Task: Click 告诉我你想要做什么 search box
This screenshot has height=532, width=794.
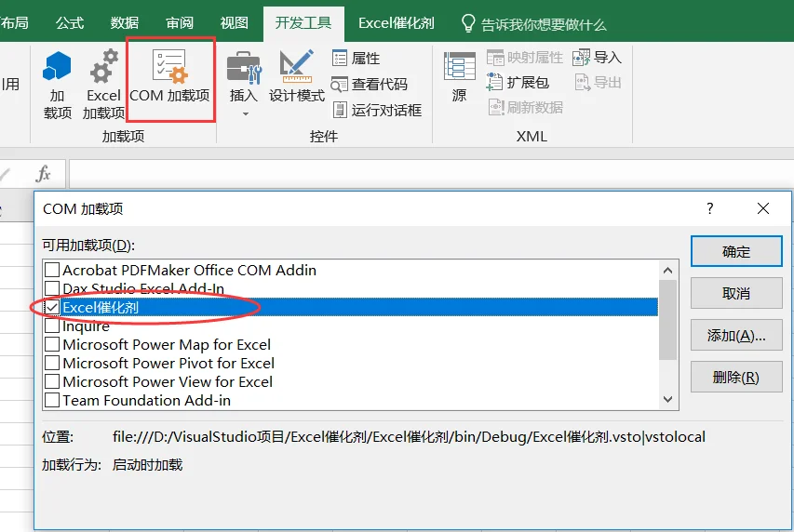Action: [x=543, y=24]
